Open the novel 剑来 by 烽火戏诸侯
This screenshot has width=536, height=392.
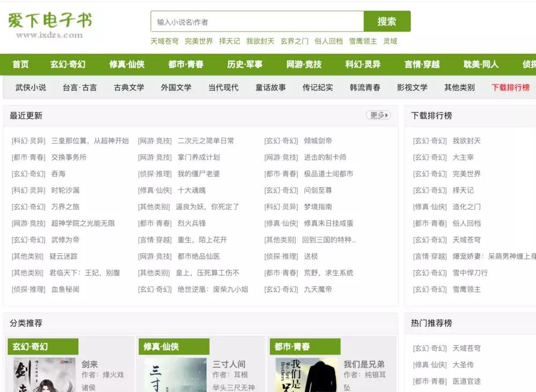click(91, 364)
